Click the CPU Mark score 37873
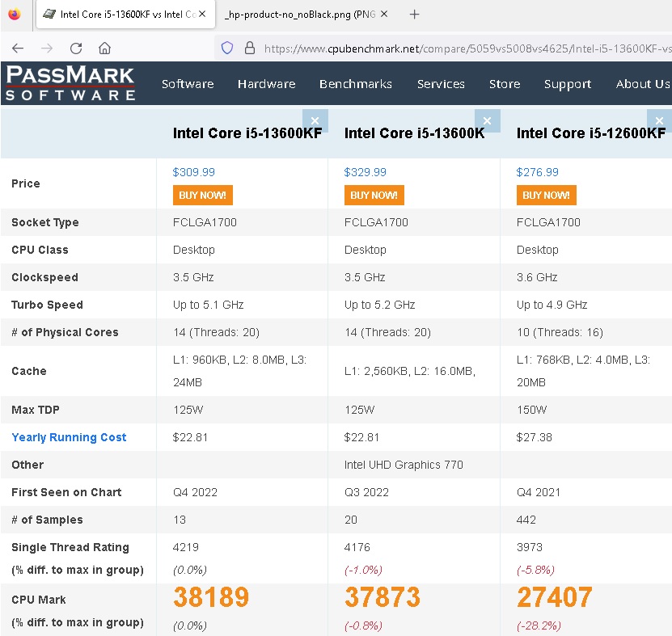 [x=382, y=597]
